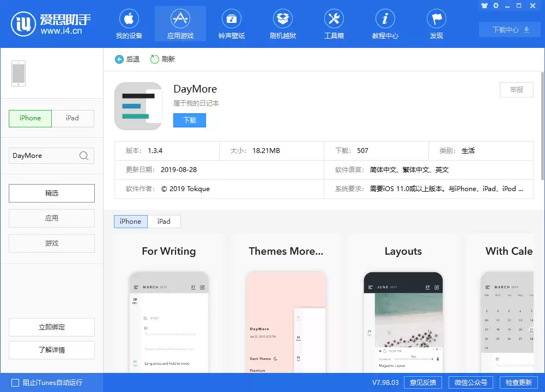Click the vertical scrollbar of app page

click(x=543, y=126)
